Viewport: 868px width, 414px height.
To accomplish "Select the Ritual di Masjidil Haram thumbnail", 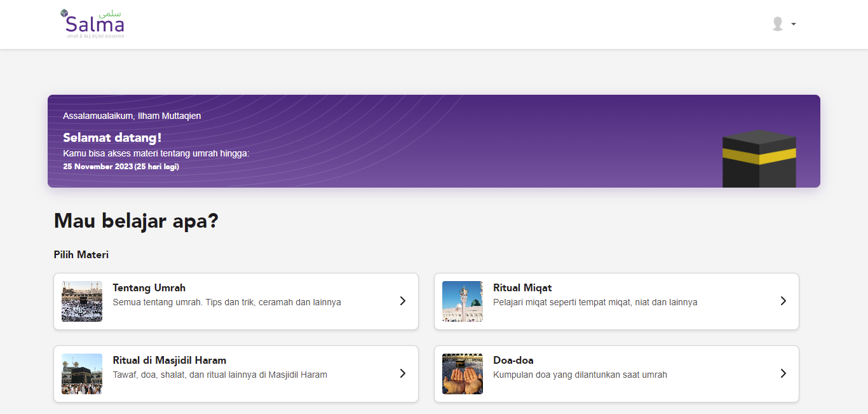I will pyautogui.click(x=82, y=374).
